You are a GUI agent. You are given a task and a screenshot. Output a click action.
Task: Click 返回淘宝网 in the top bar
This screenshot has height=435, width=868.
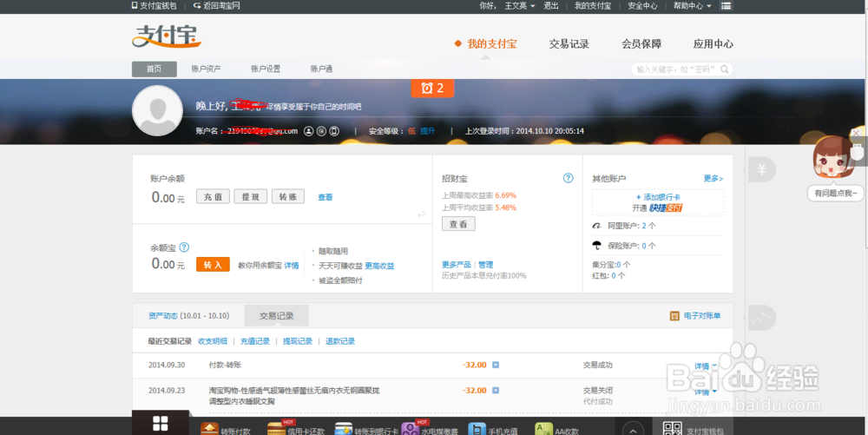click(216, 5)
